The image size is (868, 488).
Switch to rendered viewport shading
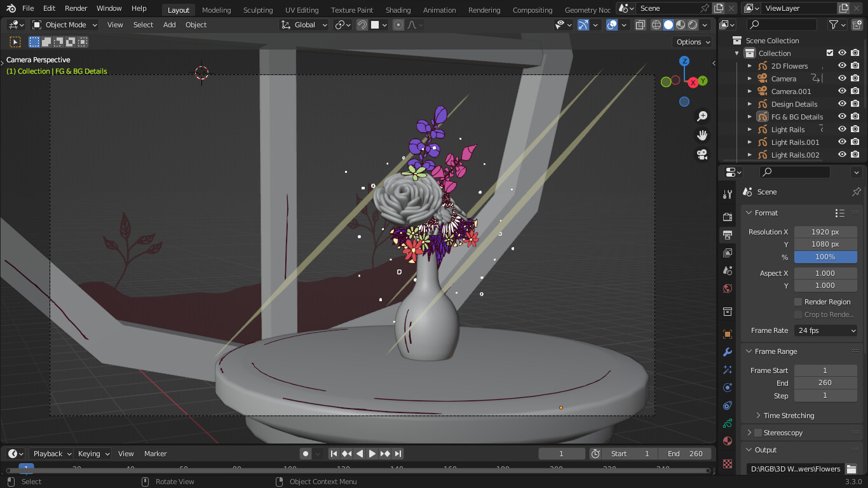pos(693,25)
